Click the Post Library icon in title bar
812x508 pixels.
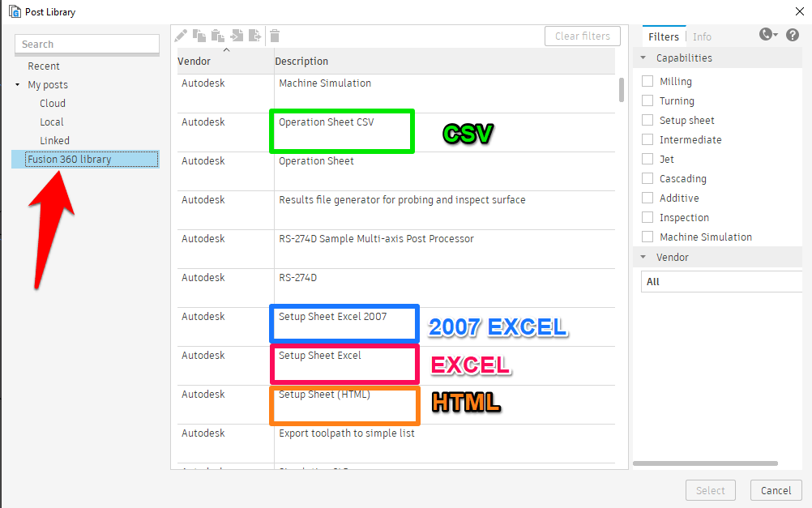pyautogui.click(x=14, y=11)
